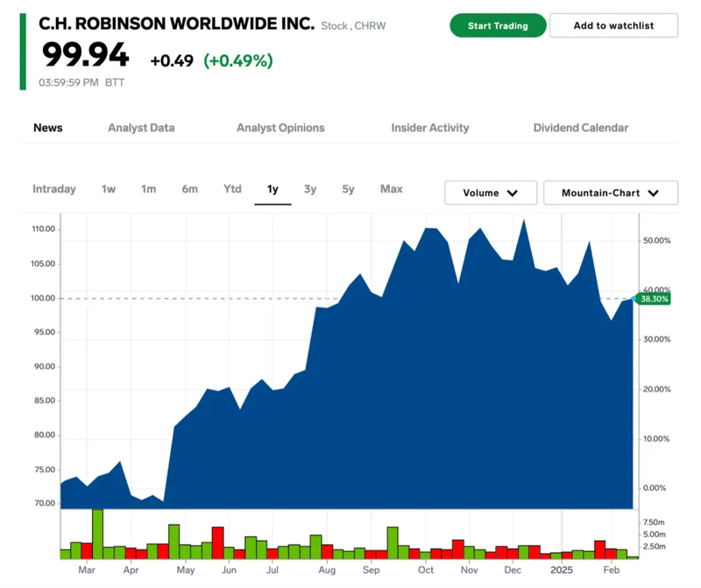Click the +0.49 price change value

[x=172, y=60]
